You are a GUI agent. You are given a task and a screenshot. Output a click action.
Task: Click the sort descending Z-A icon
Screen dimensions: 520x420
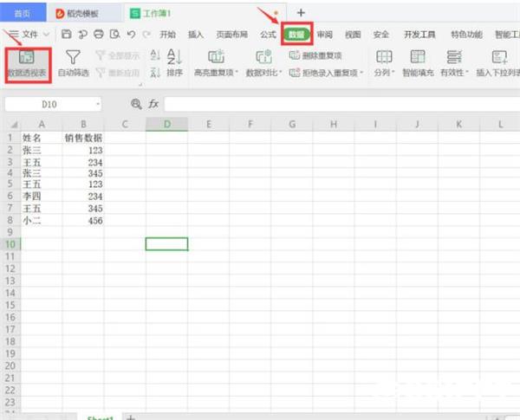click(x=155, y=72)
